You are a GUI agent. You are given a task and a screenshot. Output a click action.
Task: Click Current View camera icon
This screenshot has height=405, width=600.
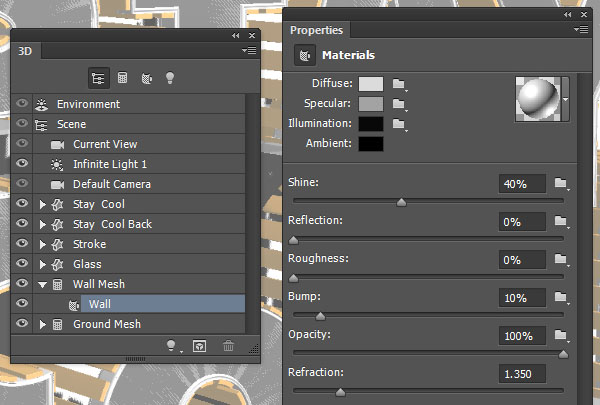point(57,145)
